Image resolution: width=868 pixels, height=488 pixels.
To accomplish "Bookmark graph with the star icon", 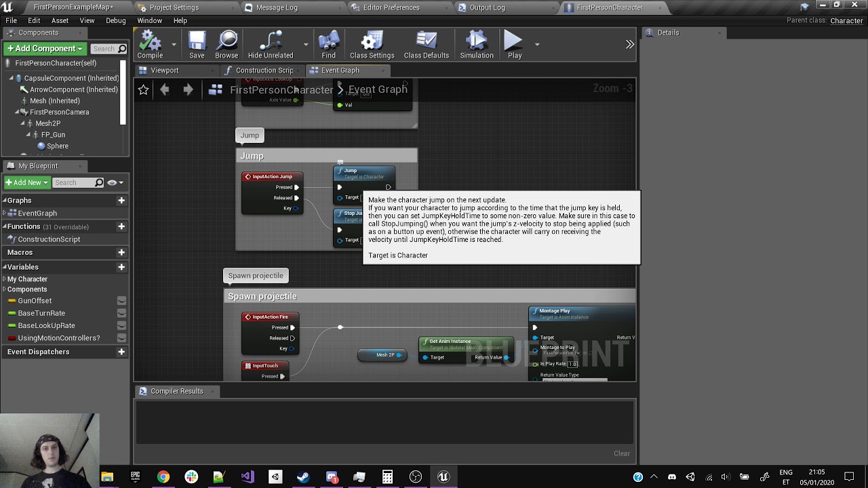I will [143, 89].
